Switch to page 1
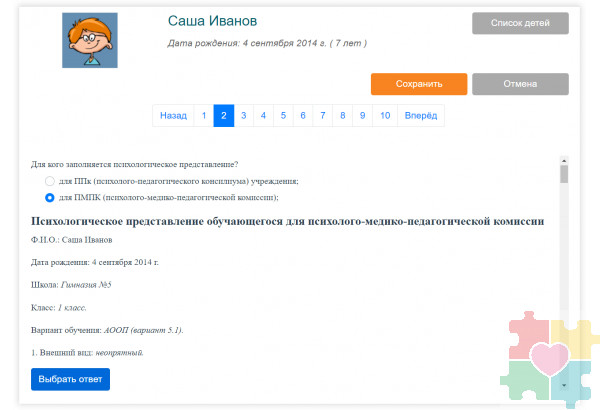This screenshot has width=600, height=410. point(204,116)
